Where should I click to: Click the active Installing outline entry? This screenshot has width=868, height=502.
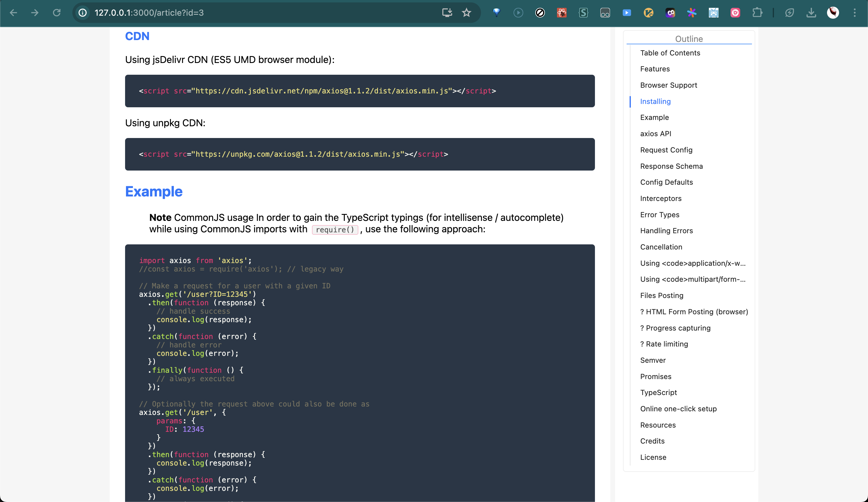pos(655,102)
